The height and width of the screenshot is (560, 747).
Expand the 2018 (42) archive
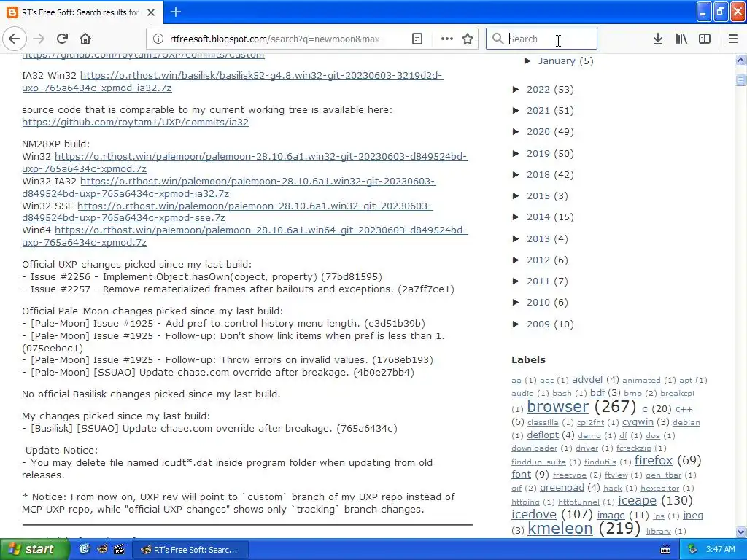[516, 174]
